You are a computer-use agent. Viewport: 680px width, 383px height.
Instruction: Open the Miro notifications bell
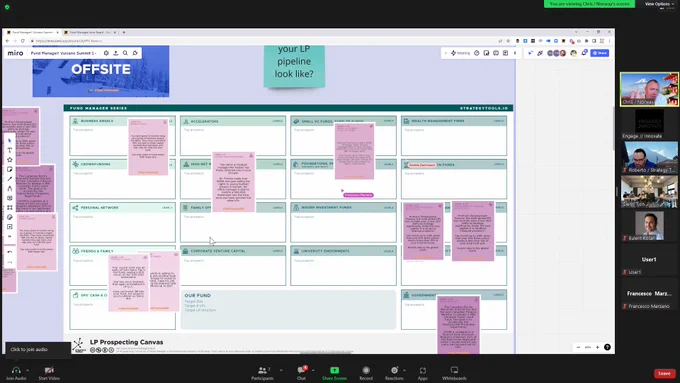tap(584, 52)
